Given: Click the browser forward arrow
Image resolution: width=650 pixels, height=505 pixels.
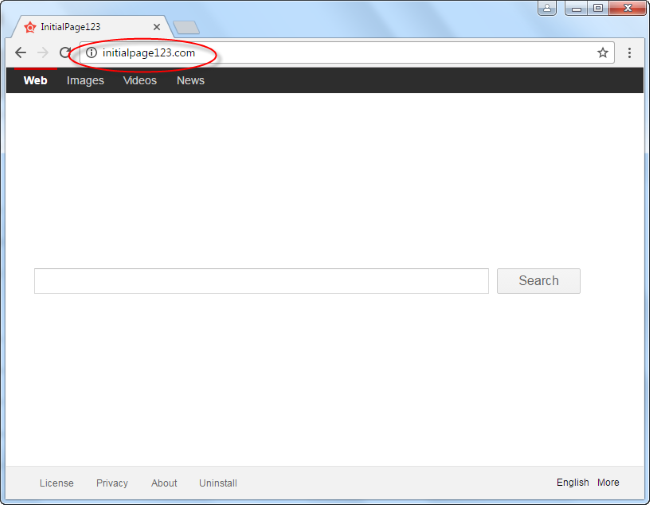Looking at the screenshot, I should click(42, 53).
